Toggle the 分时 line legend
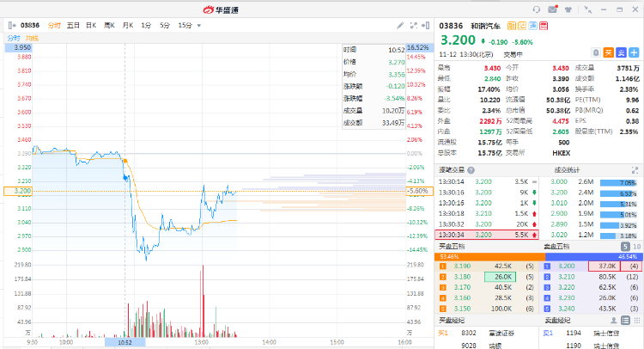The height and width of the screenshot is (349, 644). coord(14,38)
